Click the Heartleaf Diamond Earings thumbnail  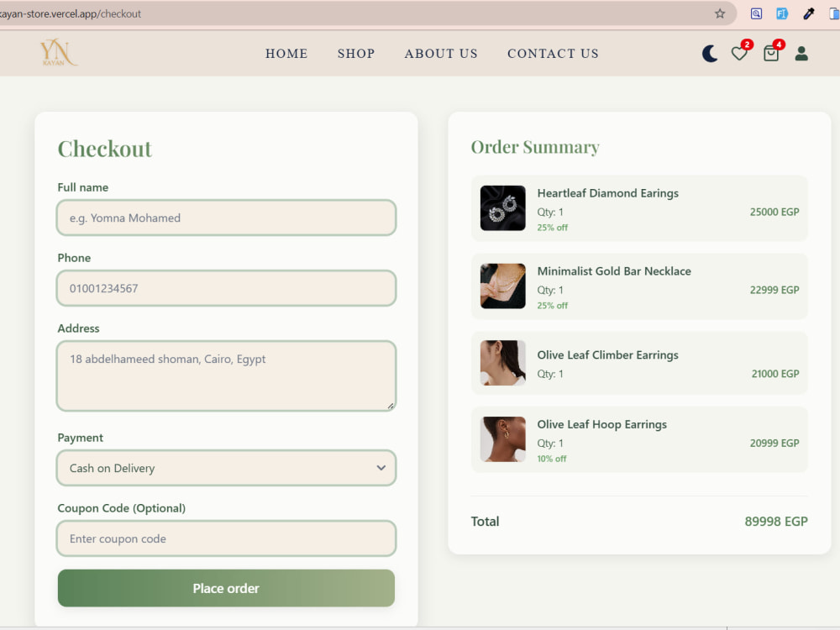click(x=502, y=207)
